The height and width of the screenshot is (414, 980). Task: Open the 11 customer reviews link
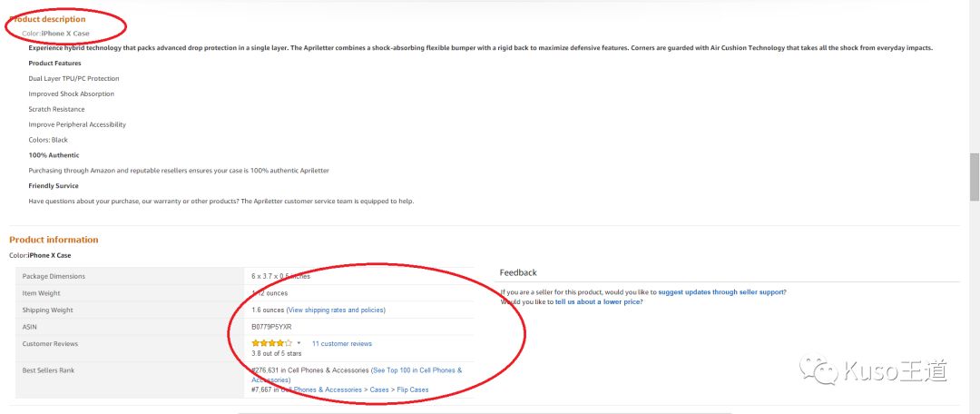coord(341,344)
